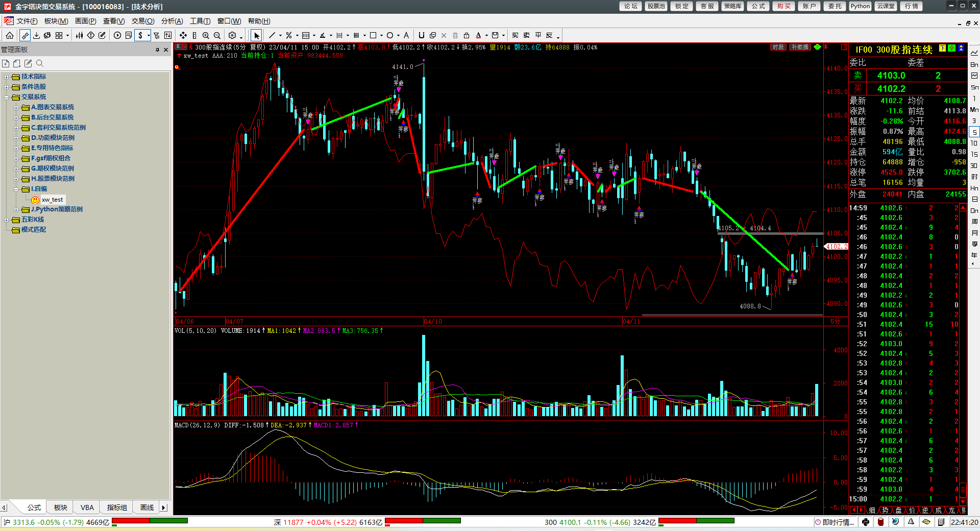Click the zoom in magnifier icon
The image size is (980, 531).
click(206, 35)
